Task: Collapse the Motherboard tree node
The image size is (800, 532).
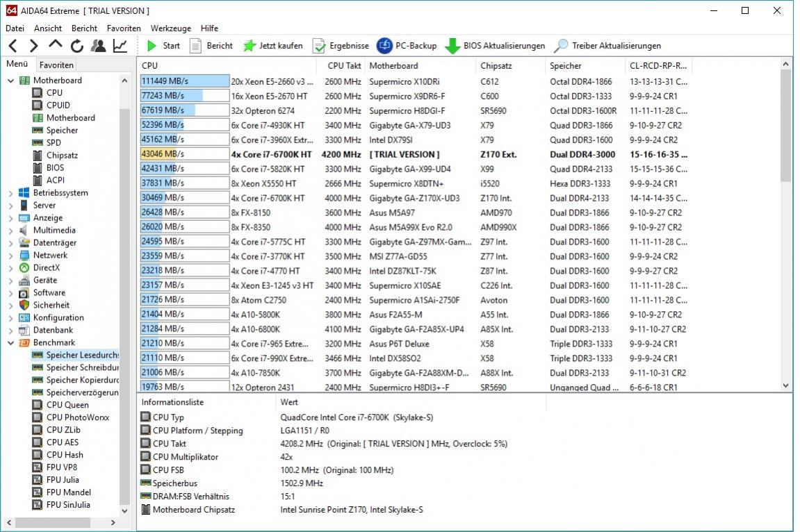Action: [x=10, y=81]
